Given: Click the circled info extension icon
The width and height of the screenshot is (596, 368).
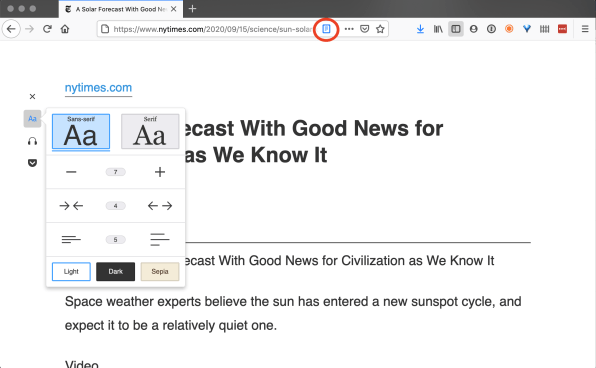Looking at the screenshot, I should point(491,29).
